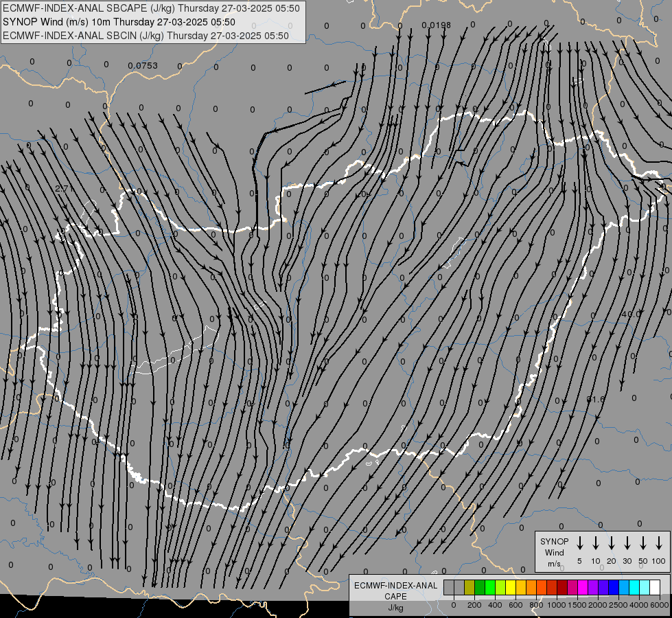
Task: Click the 200 tick label on colorbar
Action: pos(474,605)
